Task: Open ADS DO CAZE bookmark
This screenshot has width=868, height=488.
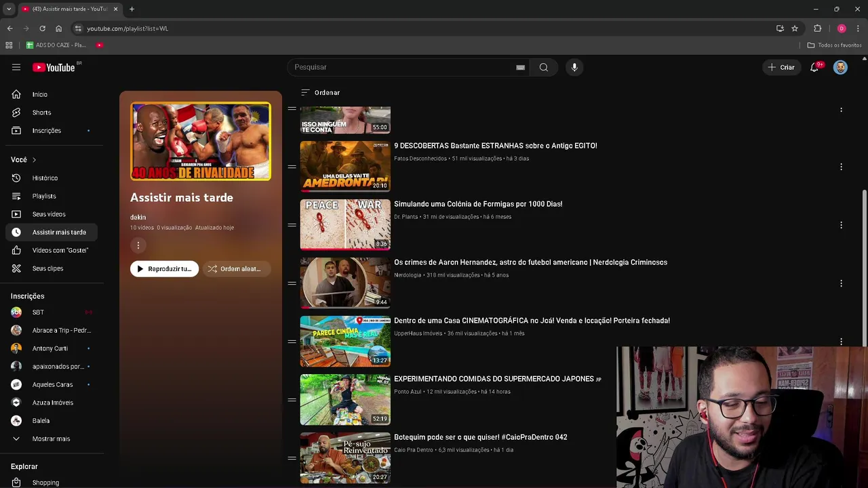Action: [x=56, y=45]
